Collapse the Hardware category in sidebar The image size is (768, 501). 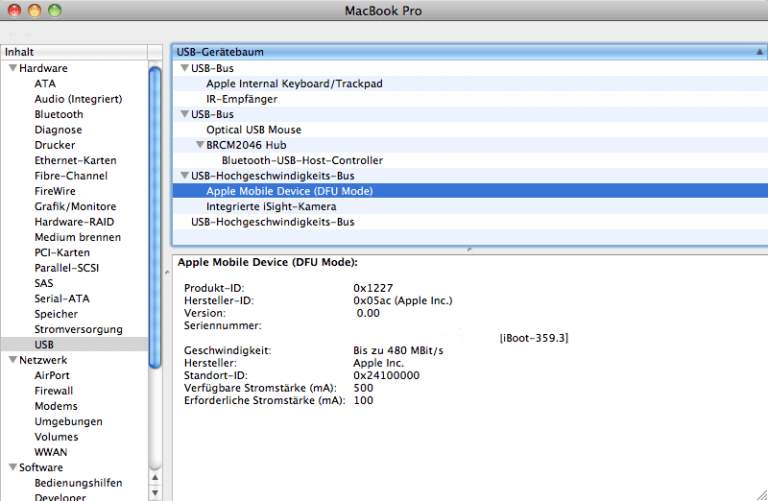coord(13,68)
